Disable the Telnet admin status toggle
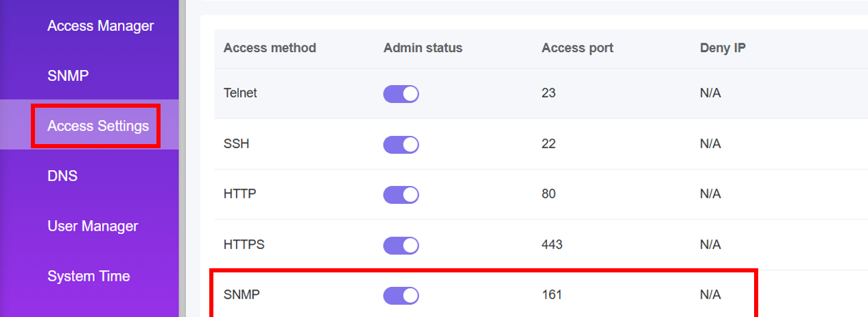Screen dimensions: 868x317 401,94
